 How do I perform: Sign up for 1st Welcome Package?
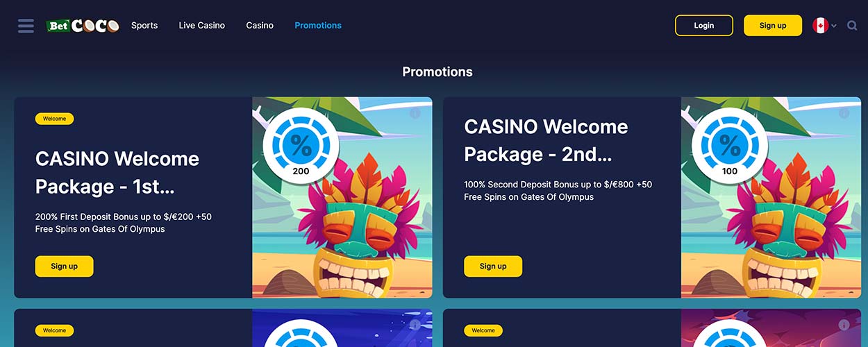pos(64,266)
